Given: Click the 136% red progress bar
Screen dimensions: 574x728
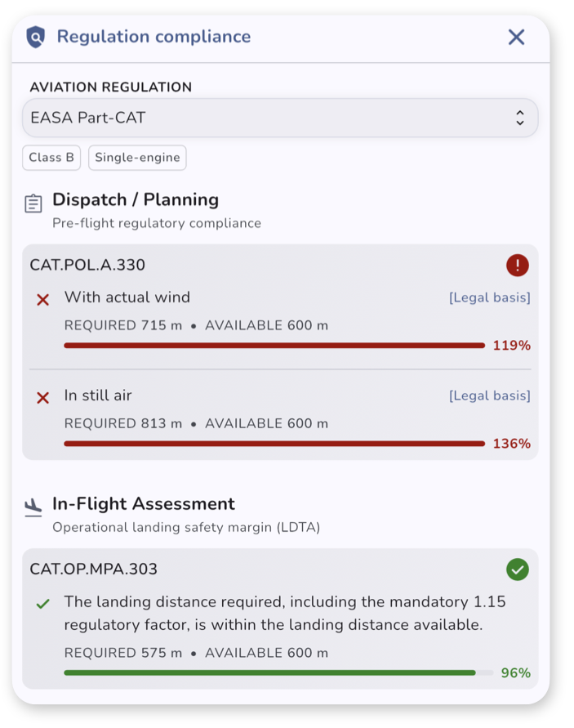Looking at the screenshot, I should tap(274, 444).
